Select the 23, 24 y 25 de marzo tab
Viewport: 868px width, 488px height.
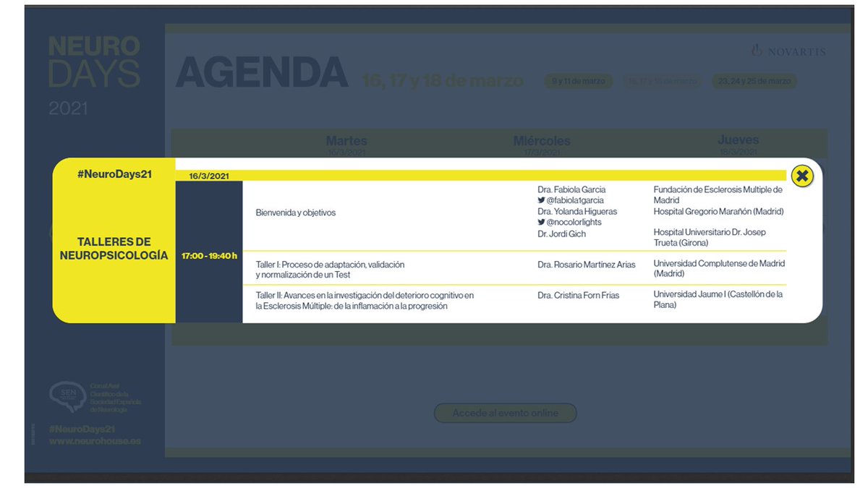pyautogui.click(x=754, y=81)
